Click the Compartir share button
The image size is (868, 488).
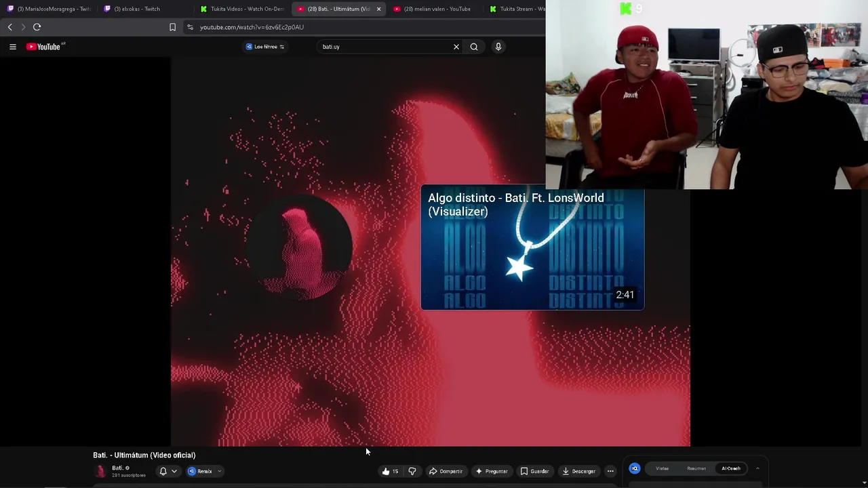tap(446, 471)
